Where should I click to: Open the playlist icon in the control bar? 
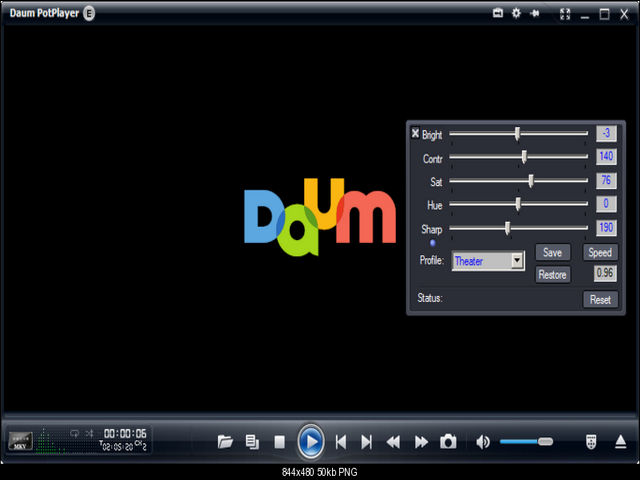[252, 441]
